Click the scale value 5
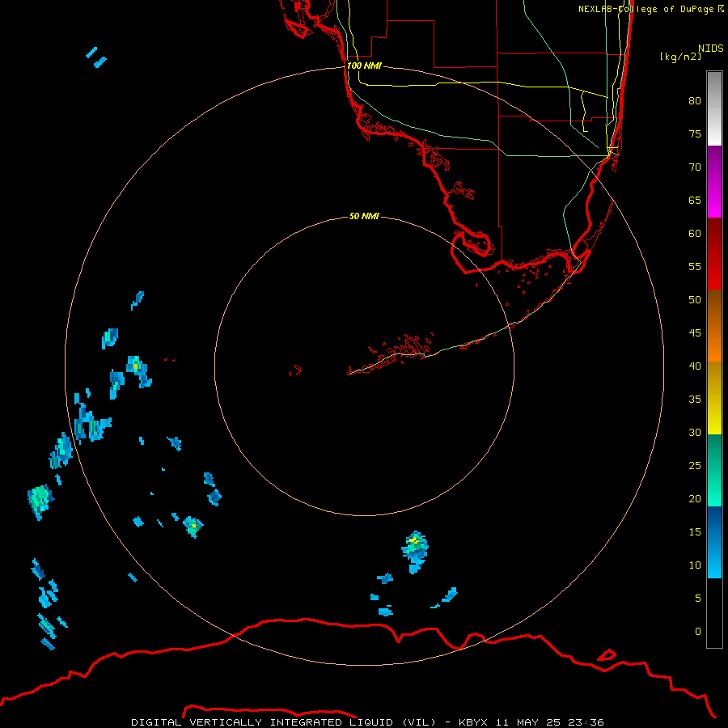728x728 pixels. click(x=698, y=599)
